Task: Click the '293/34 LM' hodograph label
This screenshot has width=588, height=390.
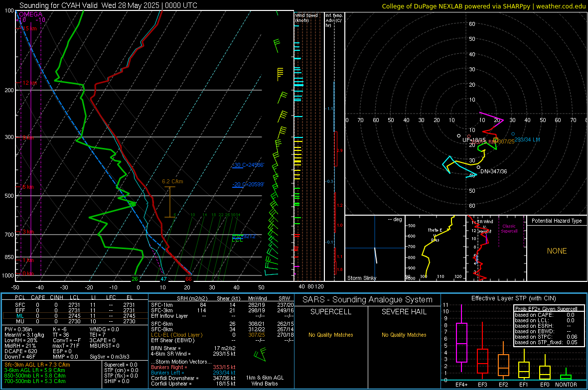Action: point(527,139)
